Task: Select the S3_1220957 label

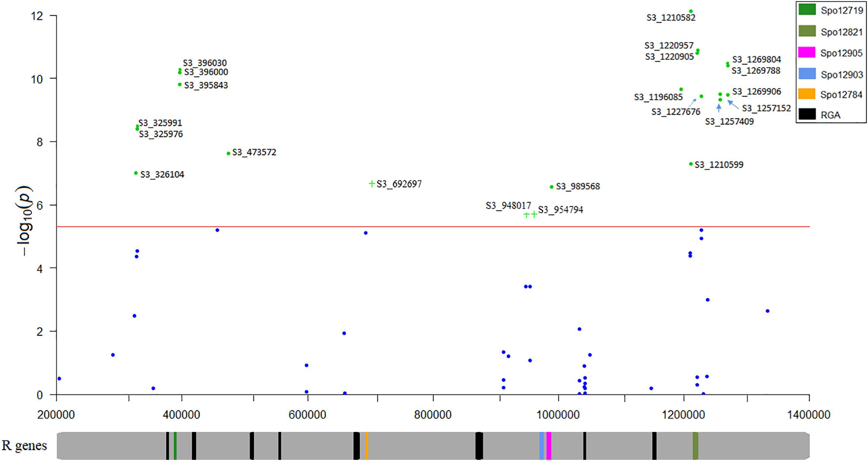Action: click(x=669, y=46)
